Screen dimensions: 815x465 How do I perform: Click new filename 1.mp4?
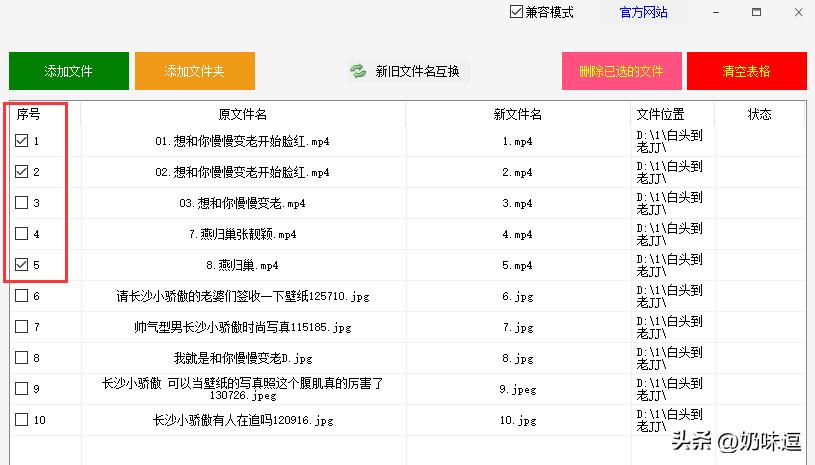(517, 141)
